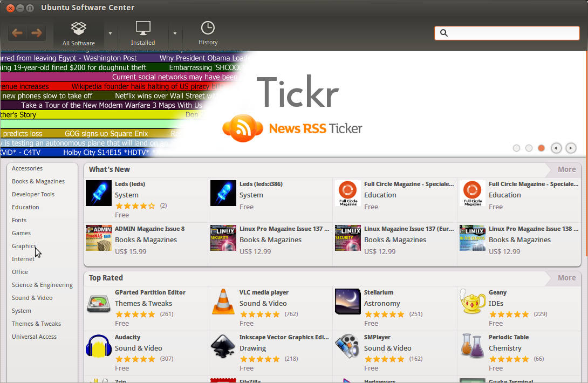Screen dimensions: 588x383
Task: Click the Leds (leds) star rating
Action: coord(135,206)
